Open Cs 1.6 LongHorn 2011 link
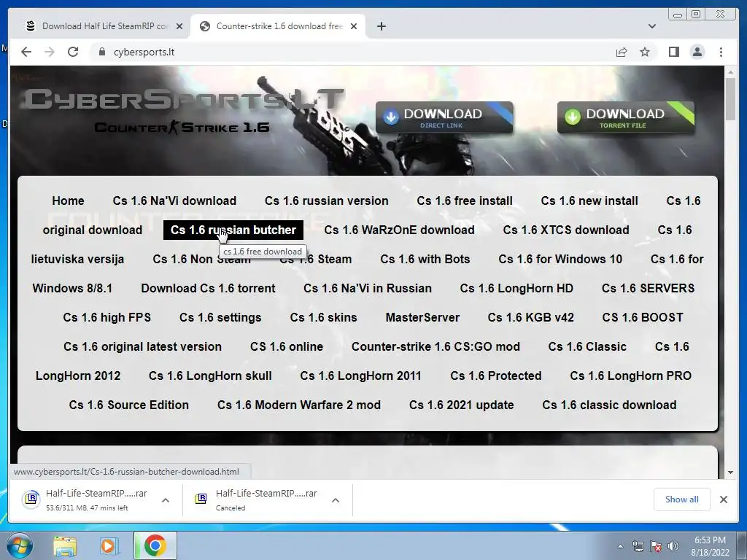The image size is (747, 560). [x=360, y=376]
